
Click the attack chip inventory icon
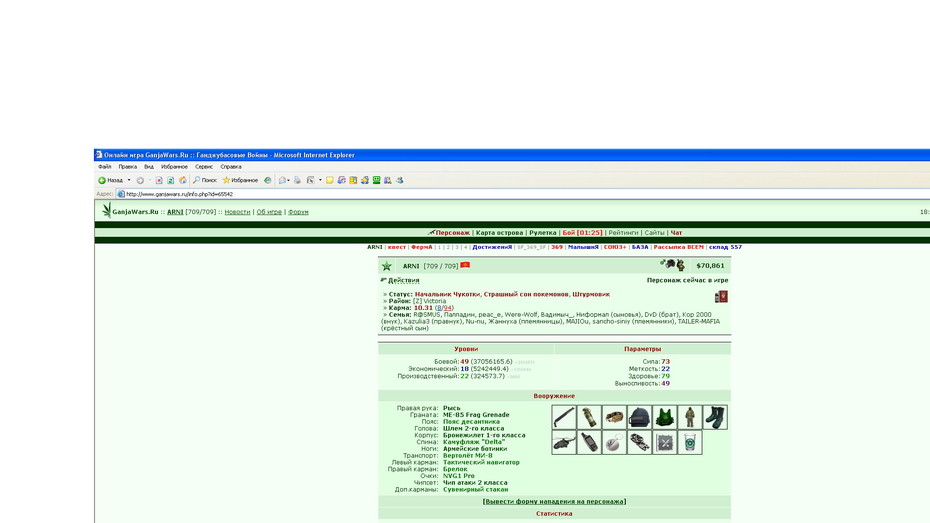point(664,442)
